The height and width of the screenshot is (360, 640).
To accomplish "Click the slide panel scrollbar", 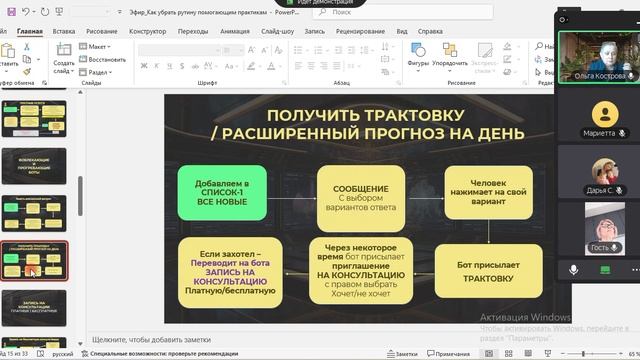I will pyautogui.click(x=80, y=196).
